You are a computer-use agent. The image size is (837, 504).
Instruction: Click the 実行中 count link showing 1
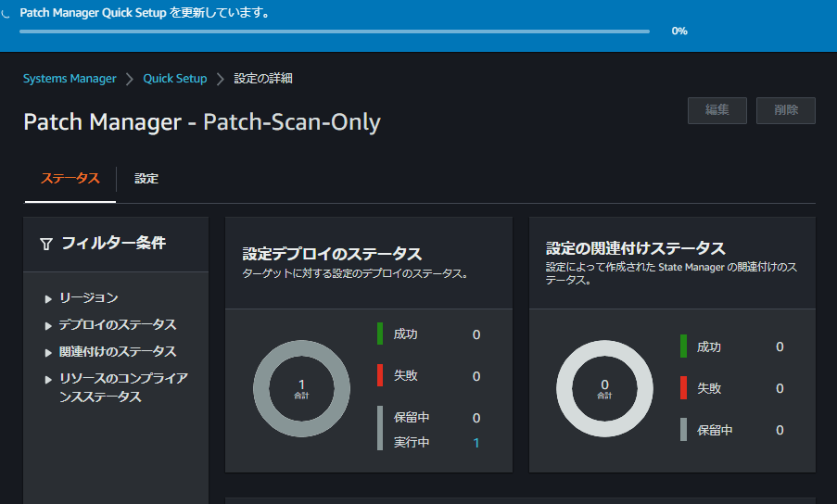pos(476,443)
